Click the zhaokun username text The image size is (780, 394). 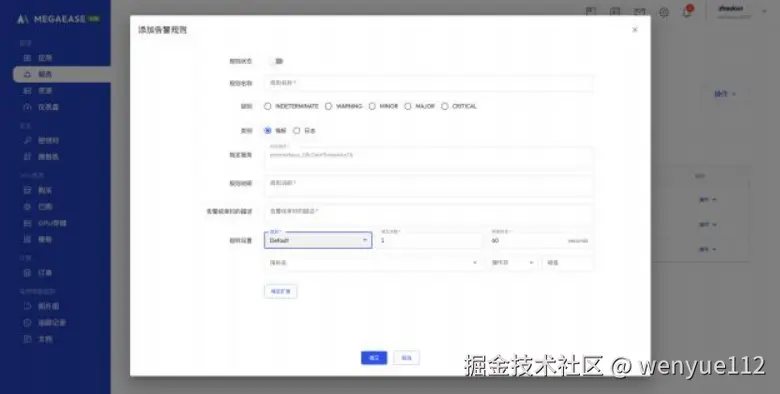(731, 8)
